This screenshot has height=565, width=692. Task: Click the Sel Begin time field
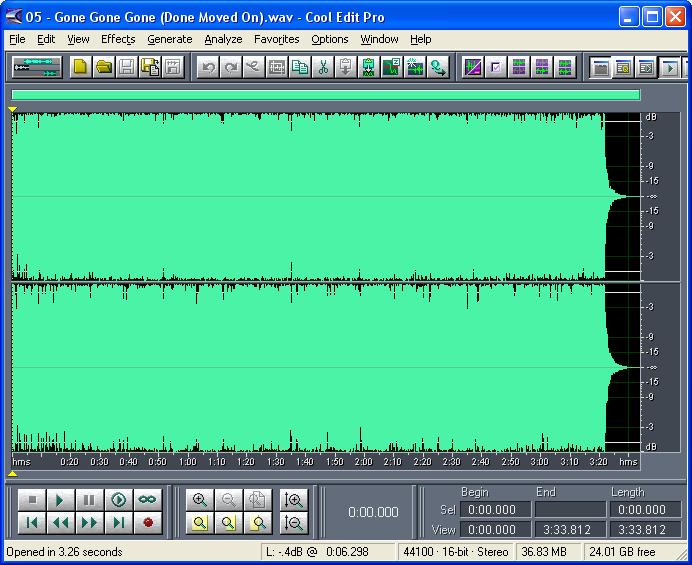coord(494,510)
